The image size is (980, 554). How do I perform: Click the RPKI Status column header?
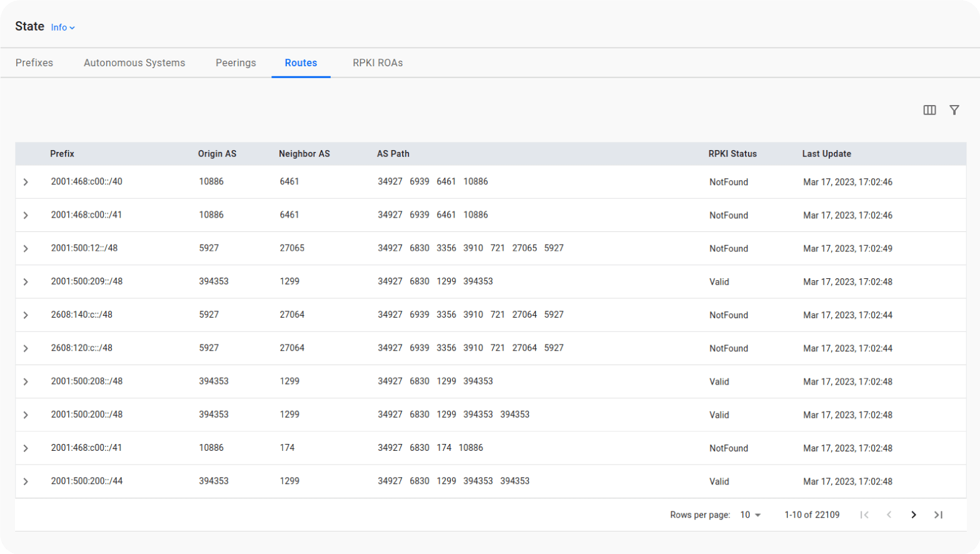[732, 154]
